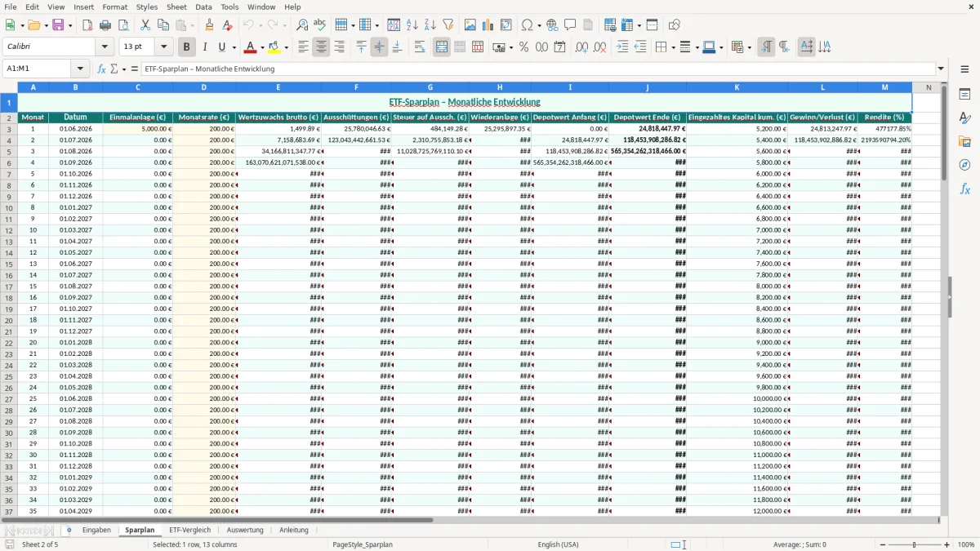Click the Insert Hyperlink icon
The height and width of the screenshot is (551, 980).
tap(552, 25)
